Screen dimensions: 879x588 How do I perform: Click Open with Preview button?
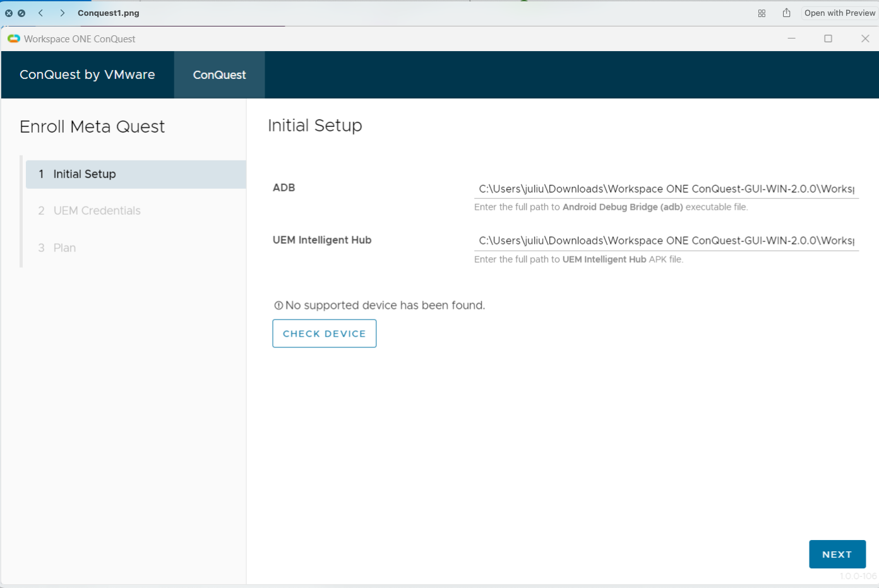tap(839, 13)
